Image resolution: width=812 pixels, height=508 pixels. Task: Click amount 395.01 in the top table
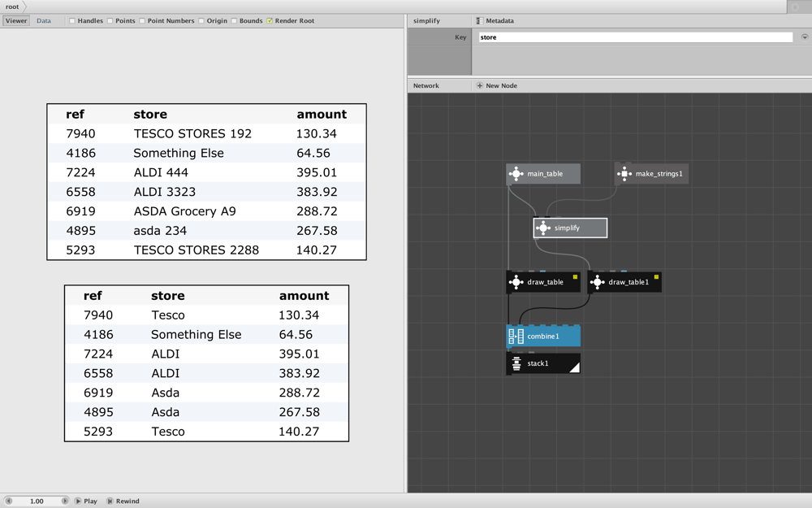317,172
